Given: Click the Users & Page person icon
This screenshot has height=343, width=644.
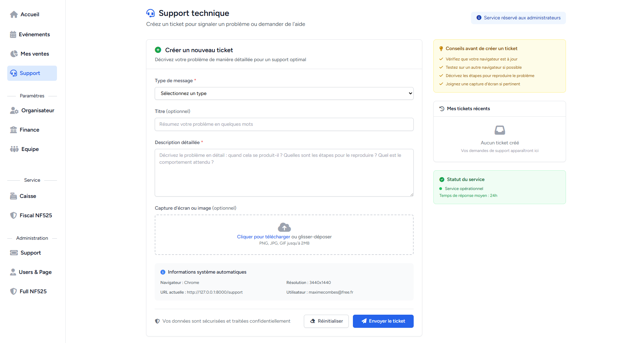Looking at the screenshot, I should pos(13,272).
